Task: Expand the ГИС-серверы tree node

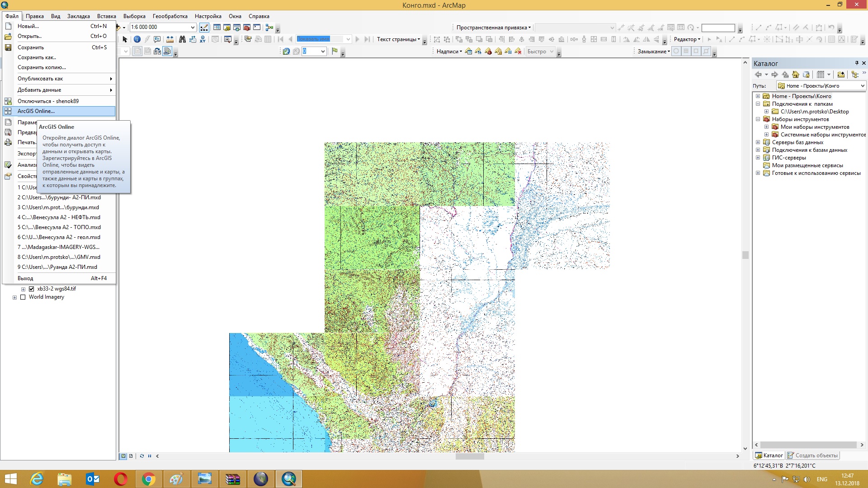Action: [x=758, y=158]
